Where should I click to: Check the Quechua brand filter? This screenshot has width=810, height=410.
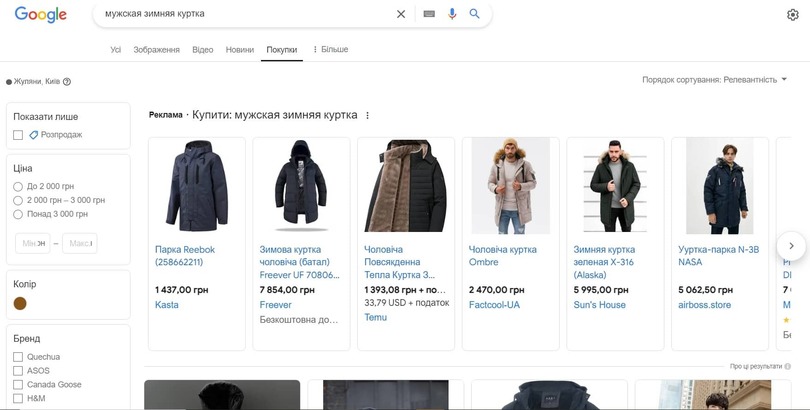click(x=18, y=357)
